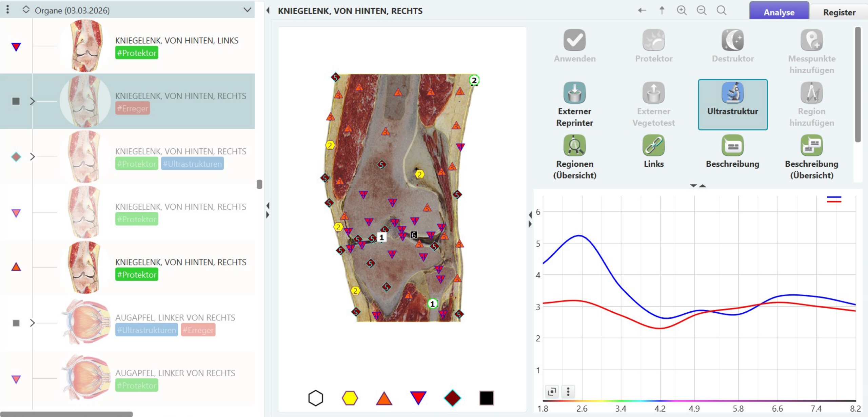The width and height of the screenshot is (868, 417).
Task: Select the Analyse tab
Action: click(x=779, y=12)
